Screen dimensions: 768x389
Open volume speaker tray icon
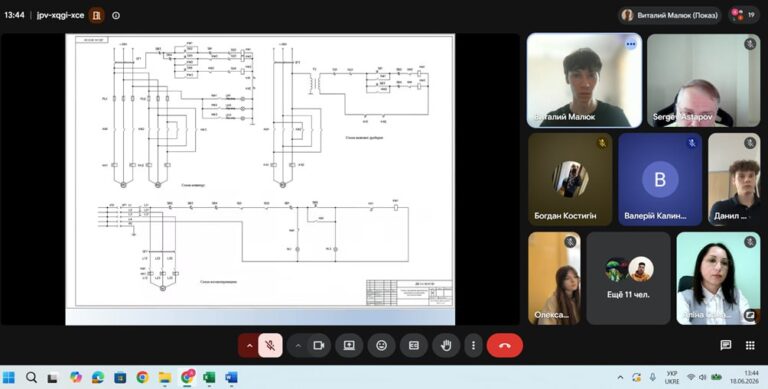703,377
